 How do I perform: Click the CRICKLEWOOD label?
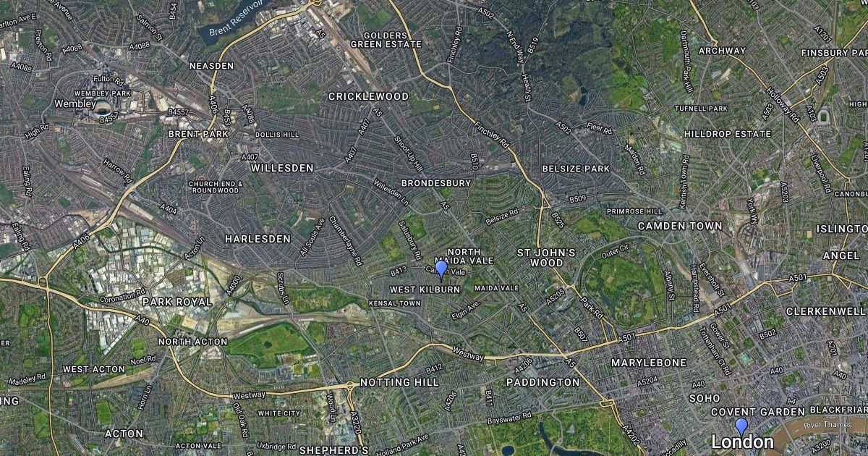pos(368,96)
